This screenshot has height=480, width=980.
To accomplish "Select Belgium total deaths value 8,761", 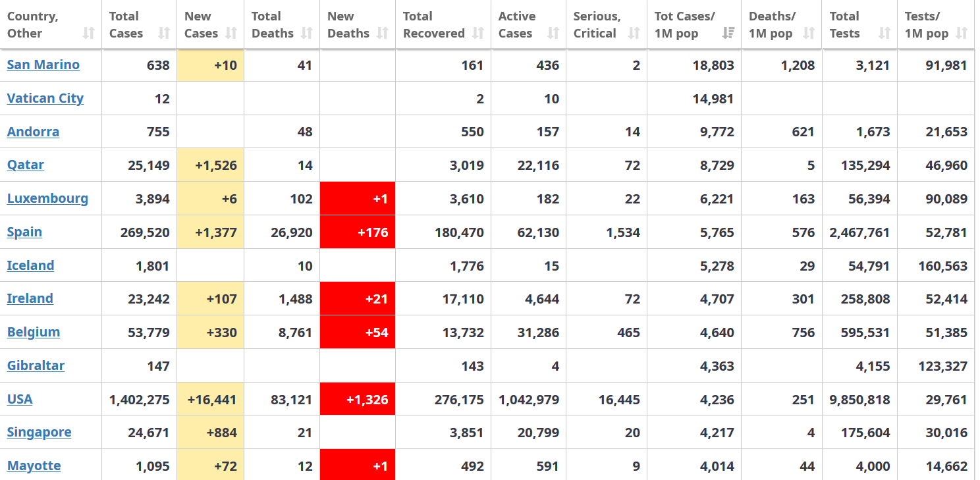I will pos(296,333).
